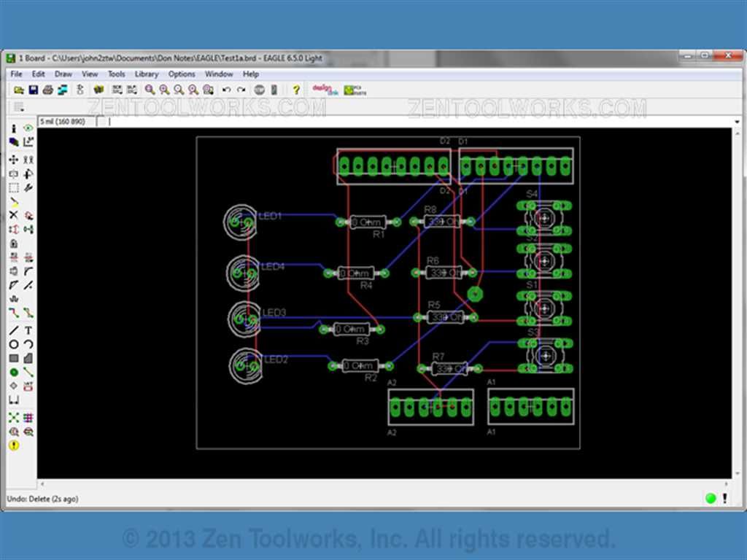Redraw the view with the Redraw icon
The image size is (747, 560).
click(193, 90)
